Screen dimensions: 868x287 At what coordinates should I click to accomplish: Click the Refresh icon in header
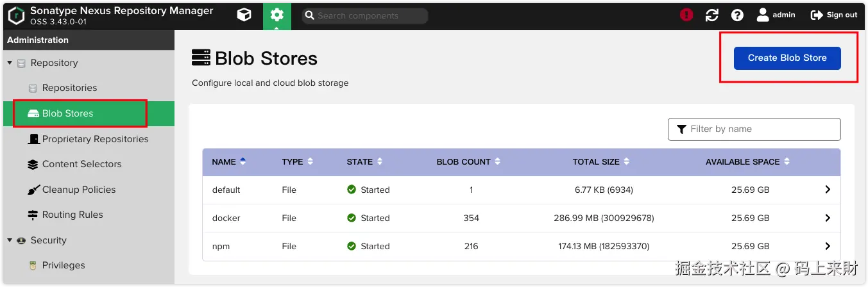711,15
